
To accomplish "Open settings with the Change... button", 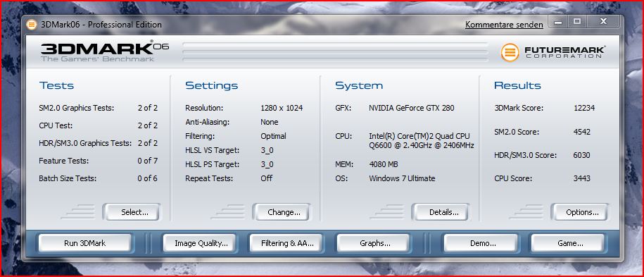I will [x=282, y=212].
